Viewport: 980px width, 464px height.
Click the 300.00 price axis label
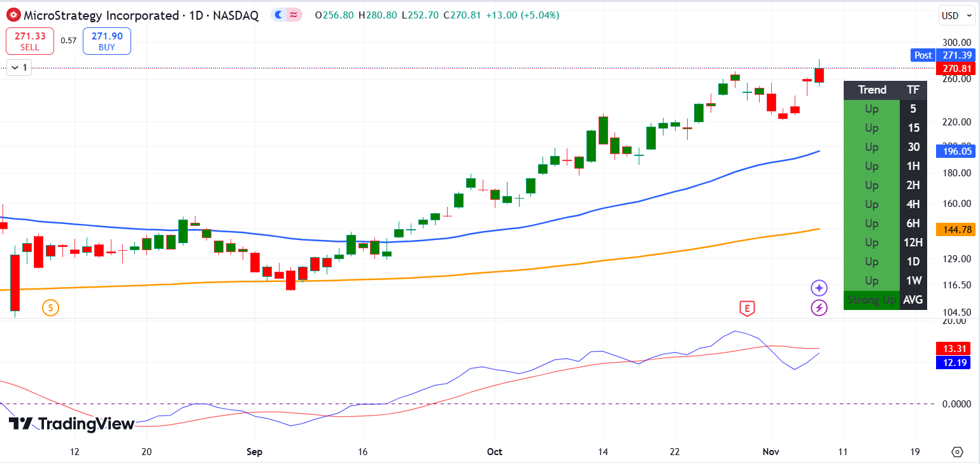956,42
